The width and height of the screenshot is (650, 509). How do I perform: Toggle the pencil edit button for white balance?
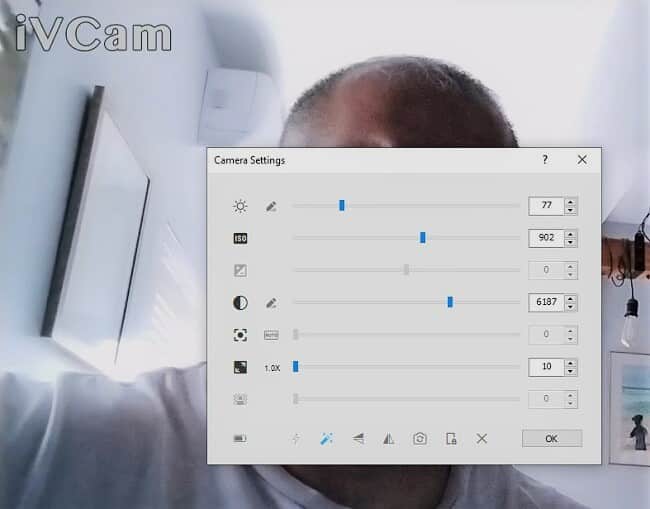(271, 302)
